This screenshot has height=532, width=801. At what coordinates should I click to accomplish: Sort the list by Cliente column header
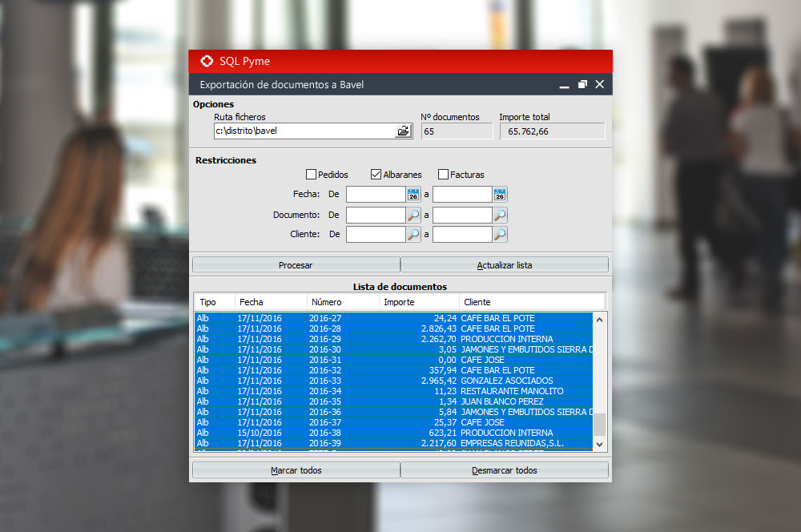[x=477, y=302]
